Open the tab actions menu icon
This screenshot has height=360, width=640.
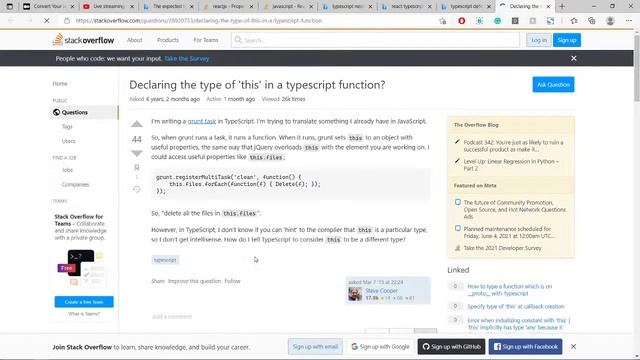10,7
